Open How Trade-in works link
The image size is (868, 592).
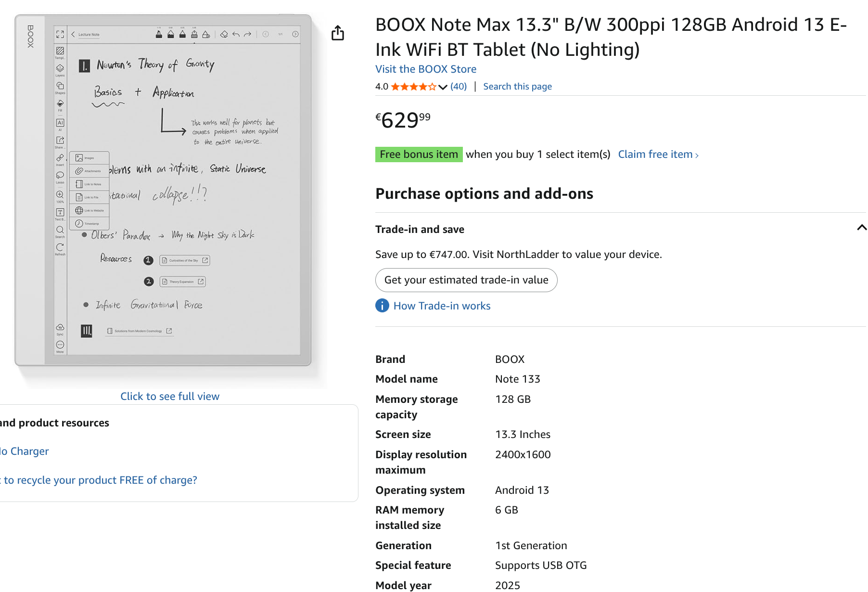pyautogui.click(x=442, y=306)
